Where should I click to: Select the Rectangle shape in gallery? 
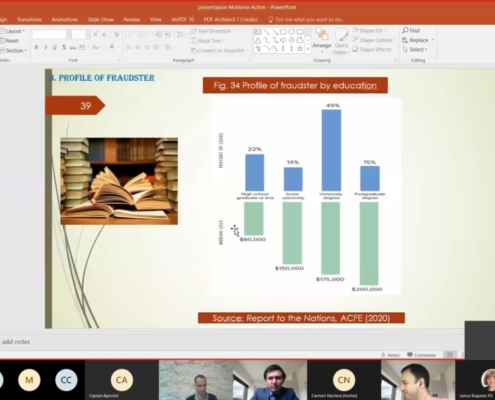(x=283, y=32)
